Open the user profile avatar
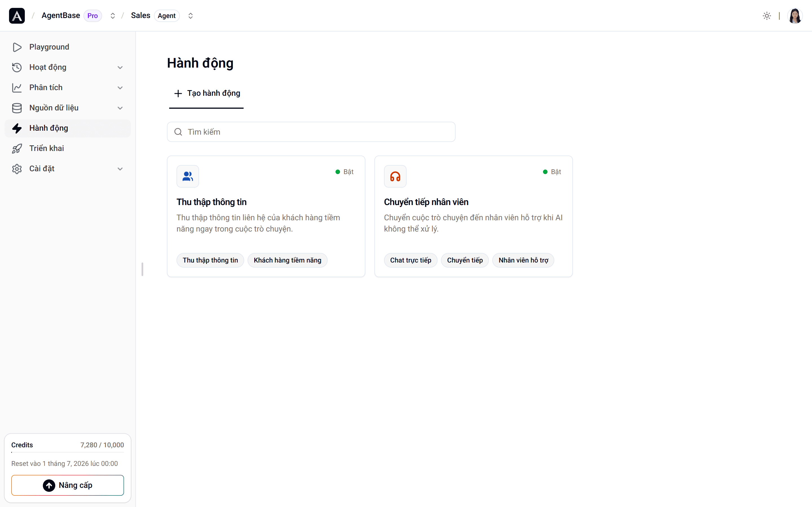 (795, 16)
